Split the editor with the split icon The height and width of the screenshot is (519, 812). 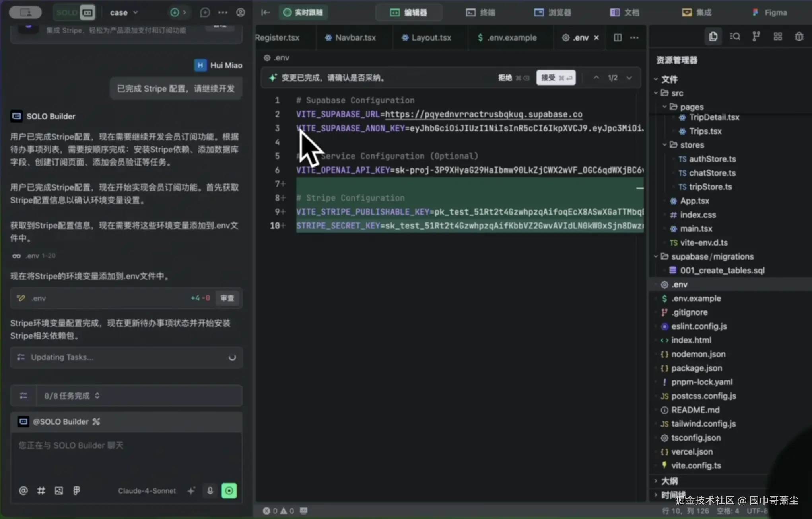(x=618, y=37)
